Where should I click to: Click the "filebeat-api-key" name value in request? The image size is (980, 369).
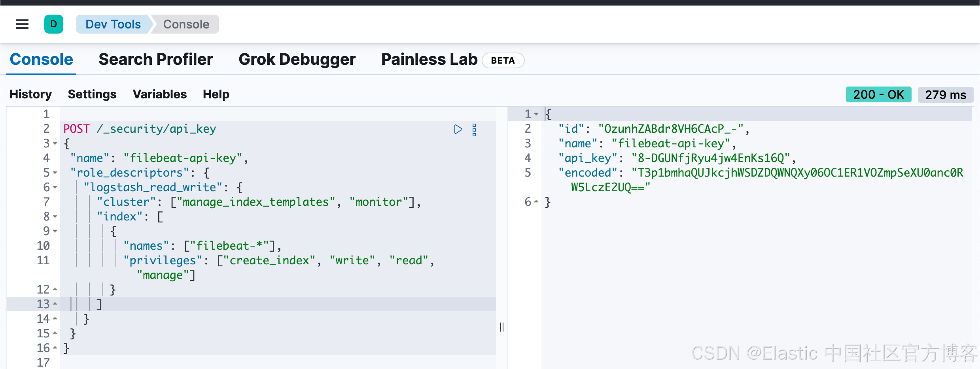pyautogui.click(x=183, y=158)
